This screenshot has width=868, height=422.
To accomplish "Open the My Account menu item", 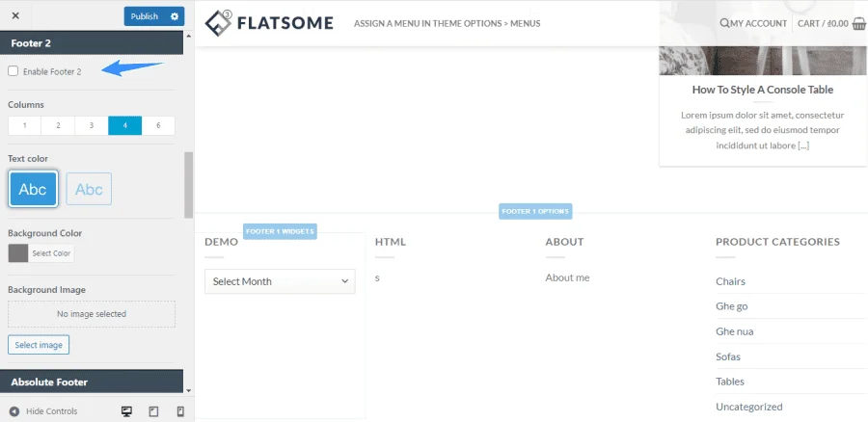I will click(758, 23).
